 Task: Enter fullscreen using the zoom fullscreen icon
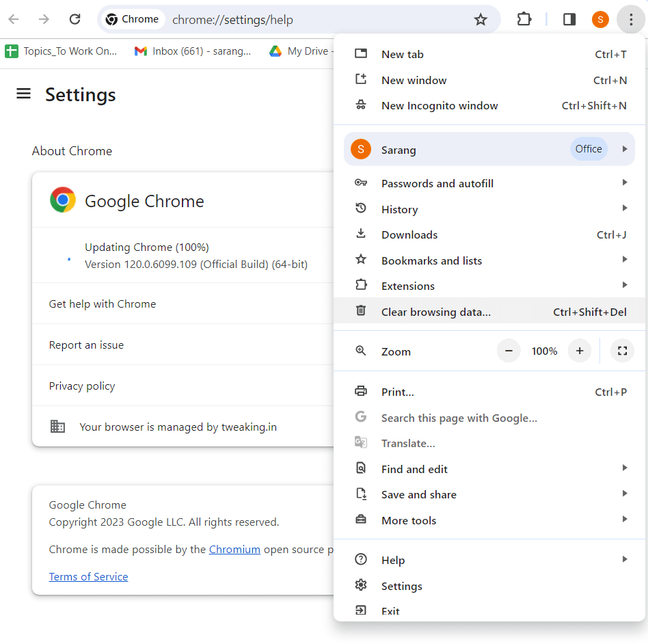click(622, 351)
